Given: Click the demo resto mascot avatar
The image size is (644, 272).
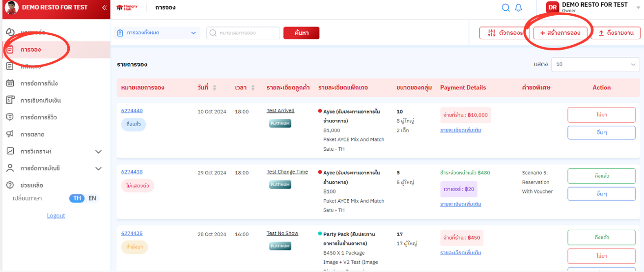Looking at the screenshot, I should (x=11, y=7).
